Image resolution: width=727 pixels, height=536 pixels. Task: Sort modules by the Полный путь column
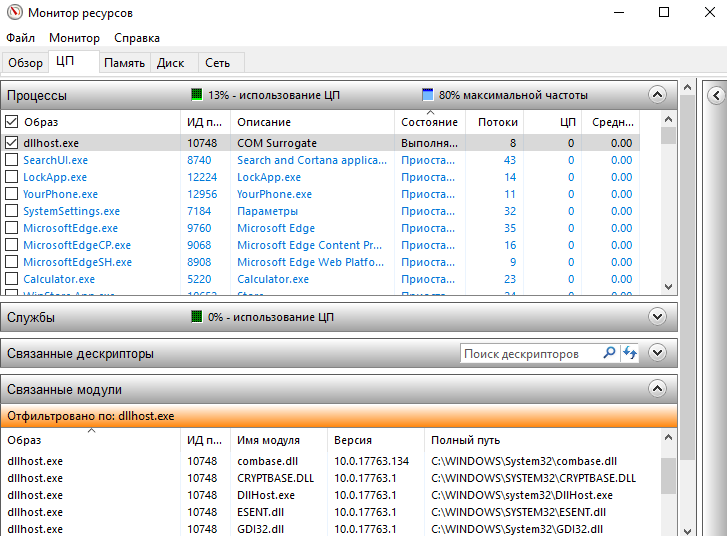click(x=542, y=440)
